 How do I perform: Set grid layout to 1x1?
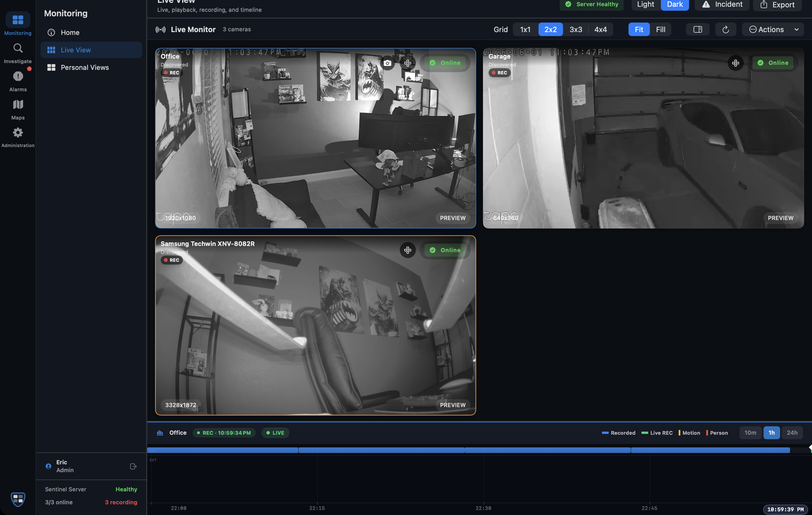[525, 29]
